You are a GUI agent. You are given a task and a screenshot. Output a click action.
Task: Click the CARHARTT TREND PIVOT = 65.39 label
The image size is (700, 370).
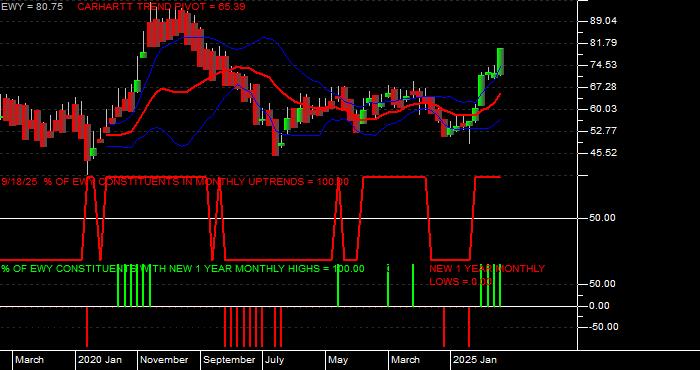pyautogui.click(x=161, y=7)
